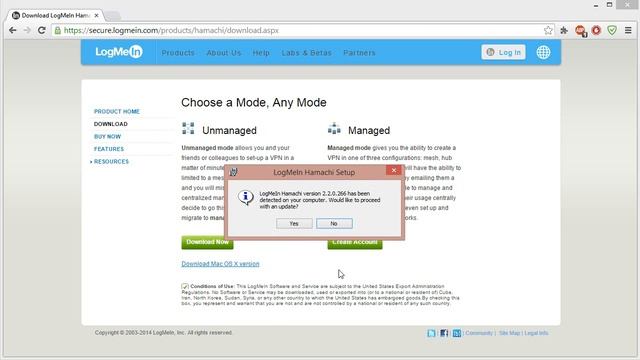Click the green padlock security icon
The image size is (640, 360).
(x=58, y=31)
